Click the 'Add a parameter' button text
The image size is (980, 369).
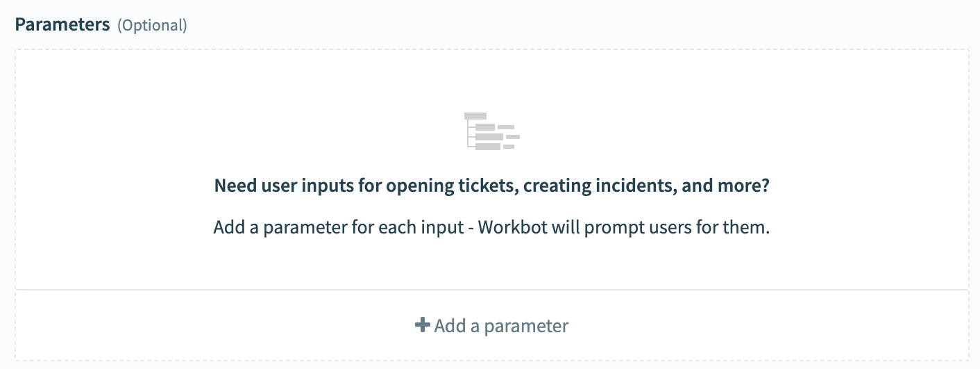(501, 326)
